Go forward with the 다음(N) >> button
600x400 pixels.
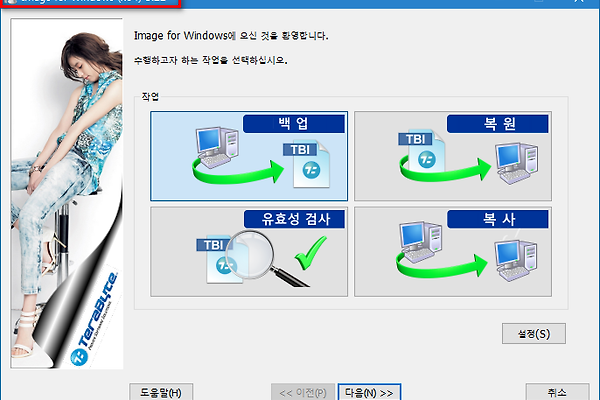click(369, 392)
